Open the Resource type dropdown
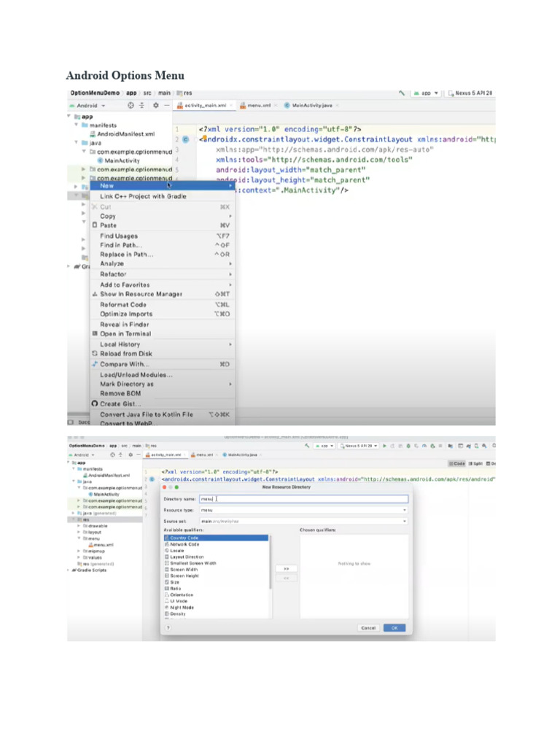The width and height of the screenshot is (560, 747). click(x=304, y=510)
